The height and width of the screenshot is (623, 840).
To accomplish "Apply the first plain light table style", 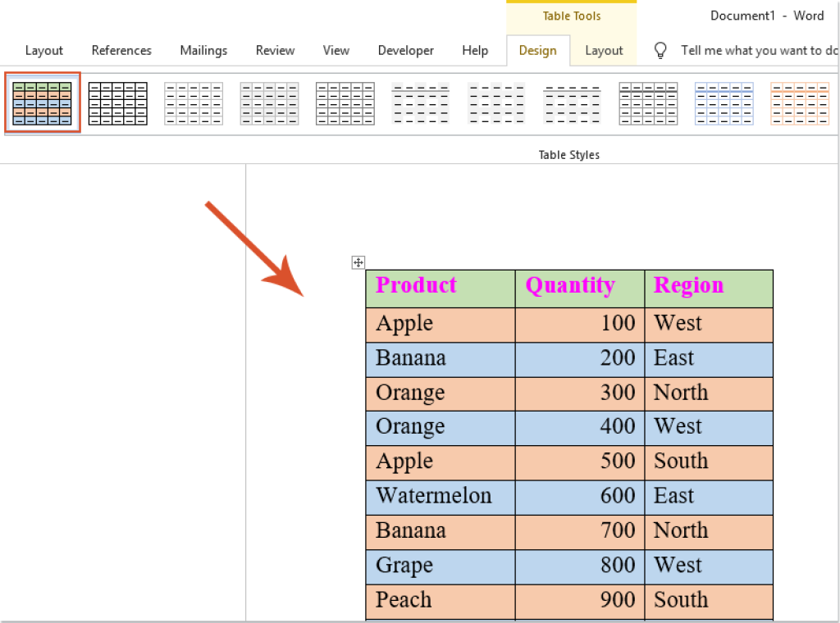I will (194, 102).
